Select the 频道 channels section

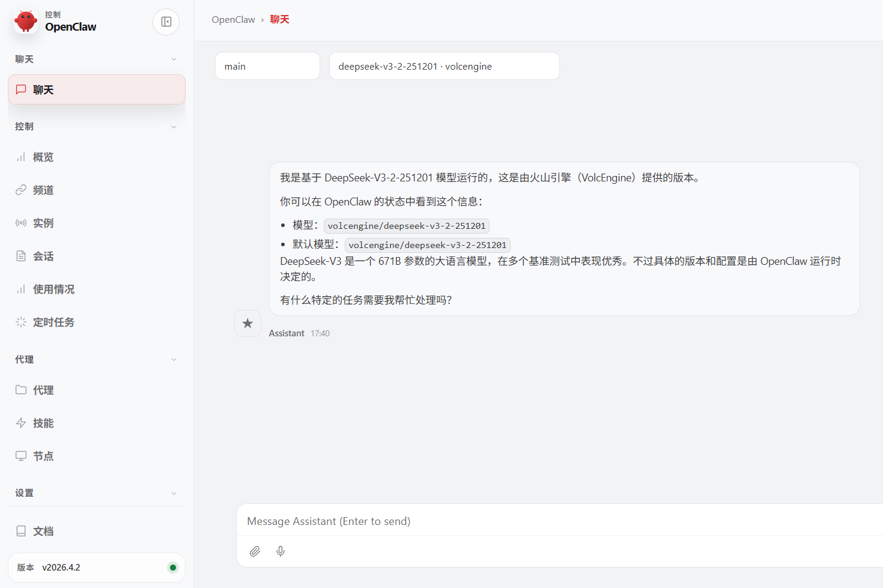pos(43,190)
